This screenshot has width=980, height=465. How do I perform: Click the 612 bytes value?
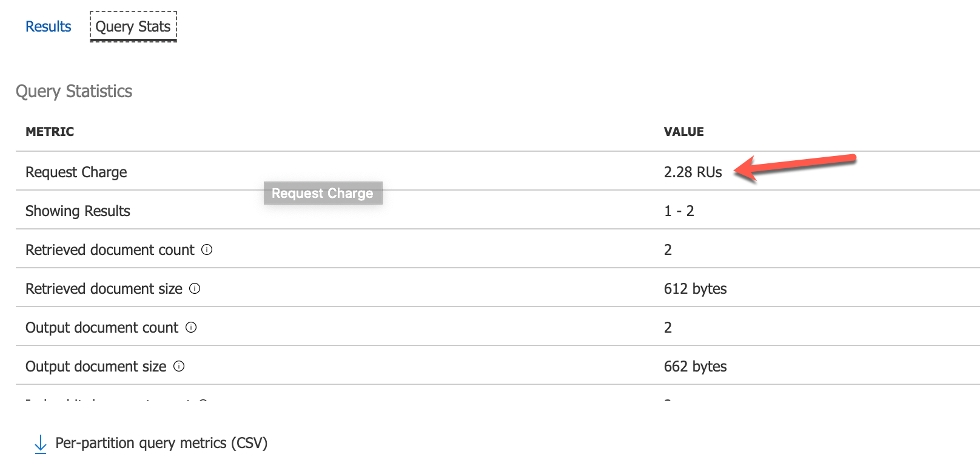(x=695, y=289)
